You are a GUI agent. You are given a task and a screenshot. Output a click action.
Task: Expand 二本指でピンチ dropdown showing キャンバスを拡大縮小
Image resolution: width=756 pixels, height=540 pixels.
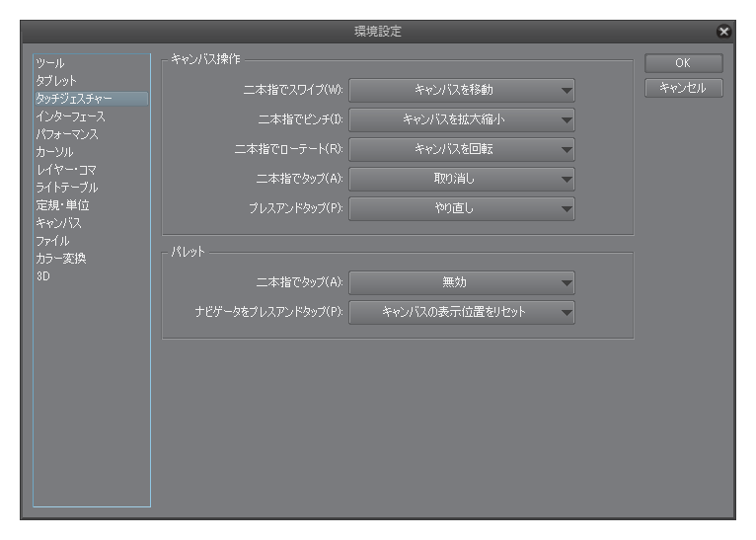[x=462, y=119]
